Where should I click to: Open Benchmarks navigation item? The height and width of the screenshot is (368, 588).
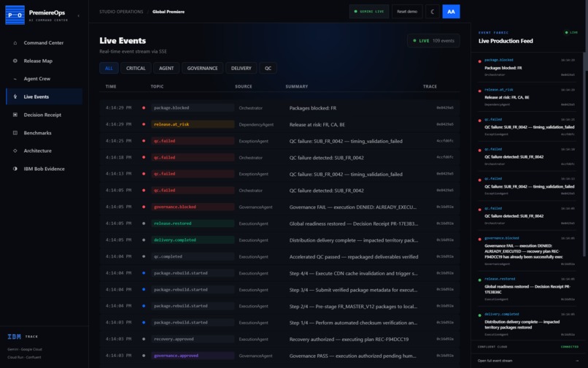click(45, 133)
